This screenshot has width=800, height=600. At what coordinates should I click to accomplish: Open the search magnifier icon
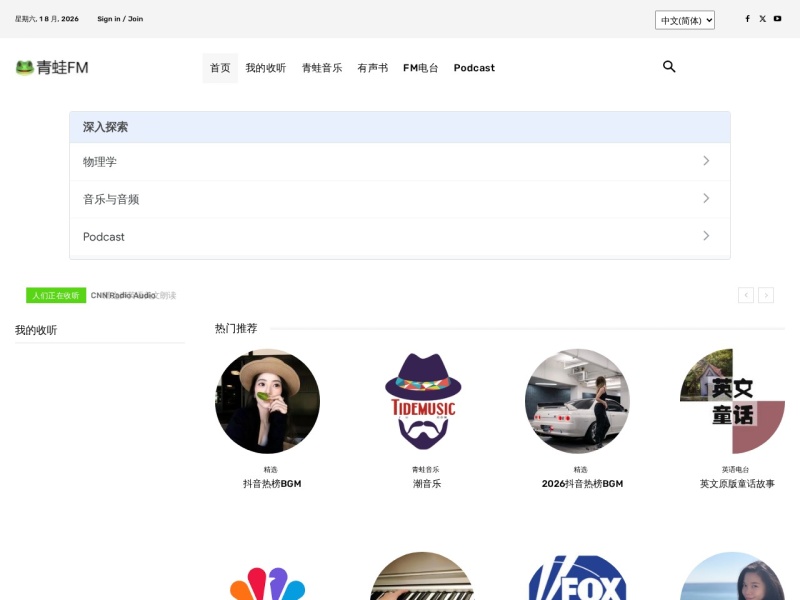[669, 66]
